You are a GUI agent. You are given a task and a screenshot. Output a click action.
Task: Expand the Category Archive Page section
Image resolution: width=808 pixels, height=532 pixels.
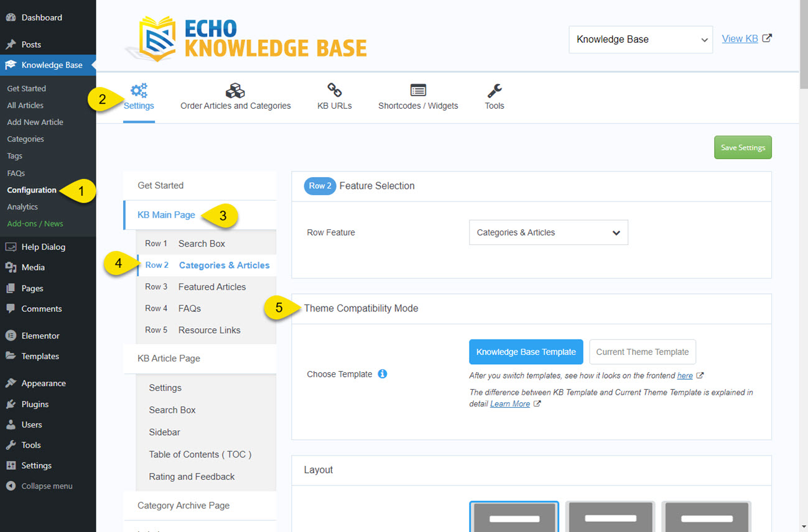pos(200,505)
